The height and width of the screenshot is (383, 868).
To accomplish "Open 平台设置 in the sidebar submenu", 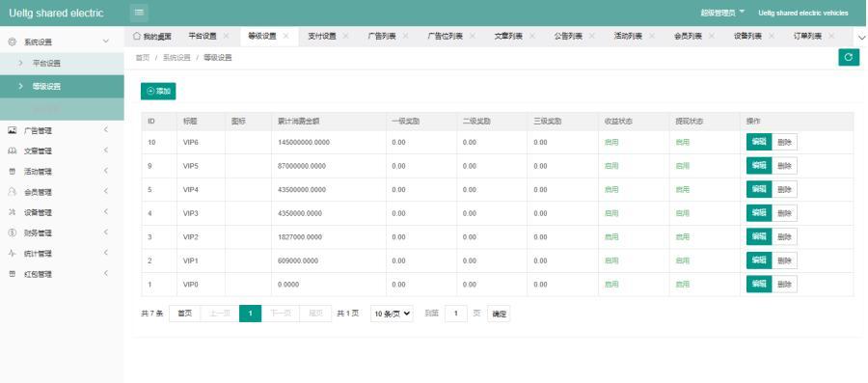I will click(x=62, y=63).
